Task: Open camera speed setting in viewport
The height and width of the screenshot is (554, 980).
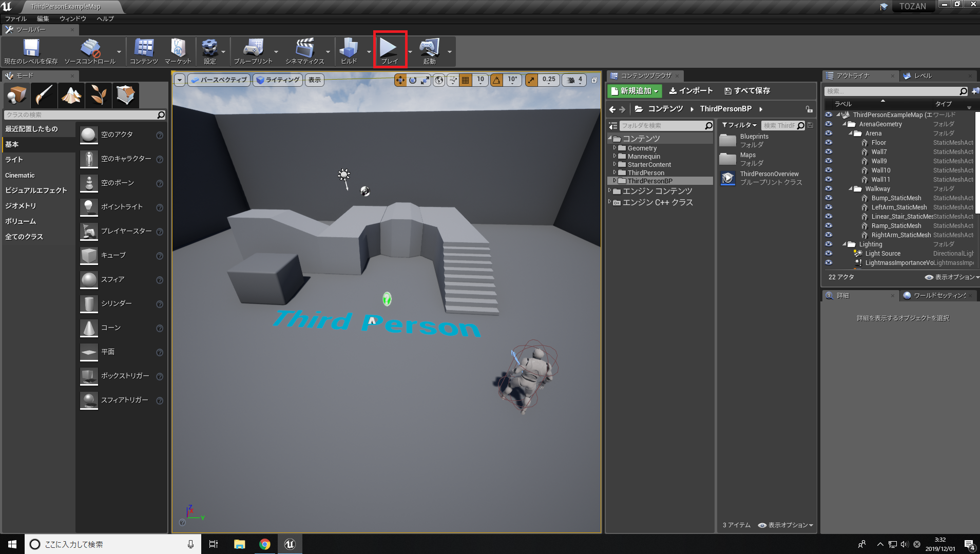Action: tap(574, 80)
